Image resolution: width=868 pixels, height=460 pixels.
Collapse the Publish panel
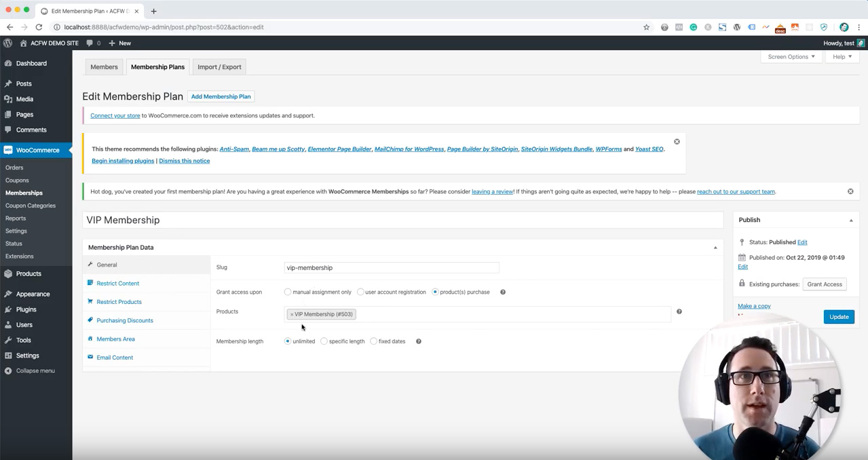[x=850, y=220]
